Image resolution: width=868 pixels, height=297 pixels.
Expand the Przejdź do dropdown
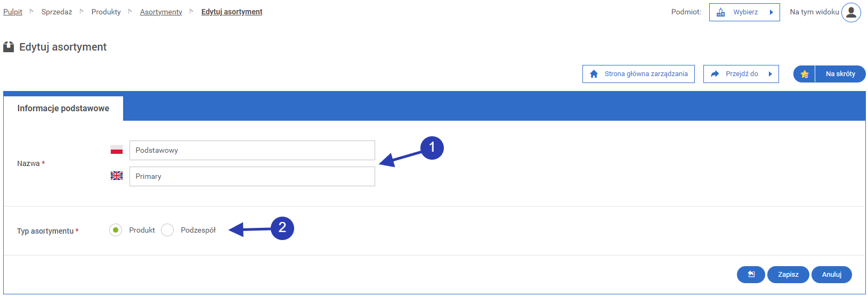741,74
